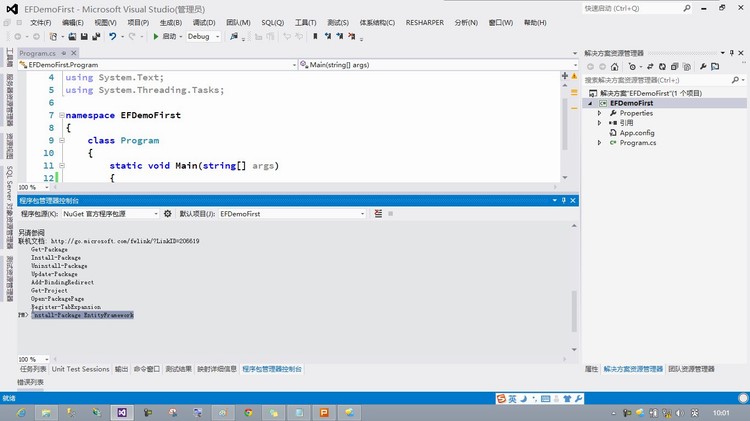The image size is (750, 421).
Task: Pin the Program.cs tab
Action: tap(63, 53)
